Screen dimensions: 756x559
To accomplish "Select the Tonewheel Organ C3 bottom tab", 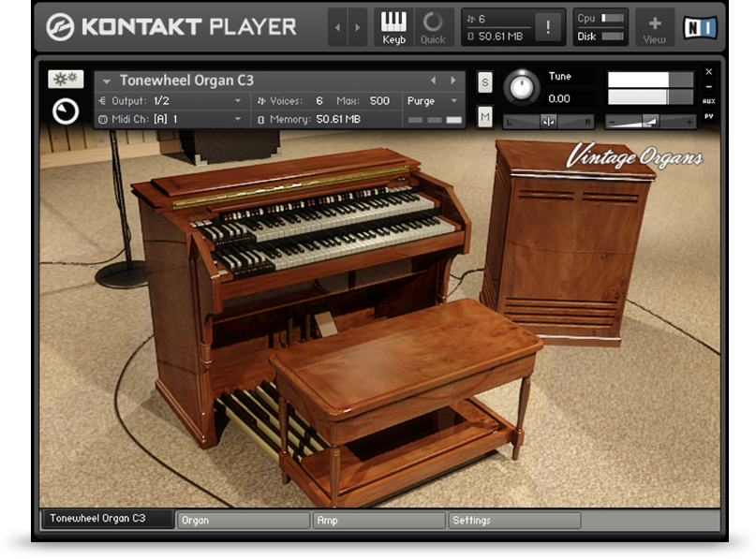I will (x=107, y=519).
